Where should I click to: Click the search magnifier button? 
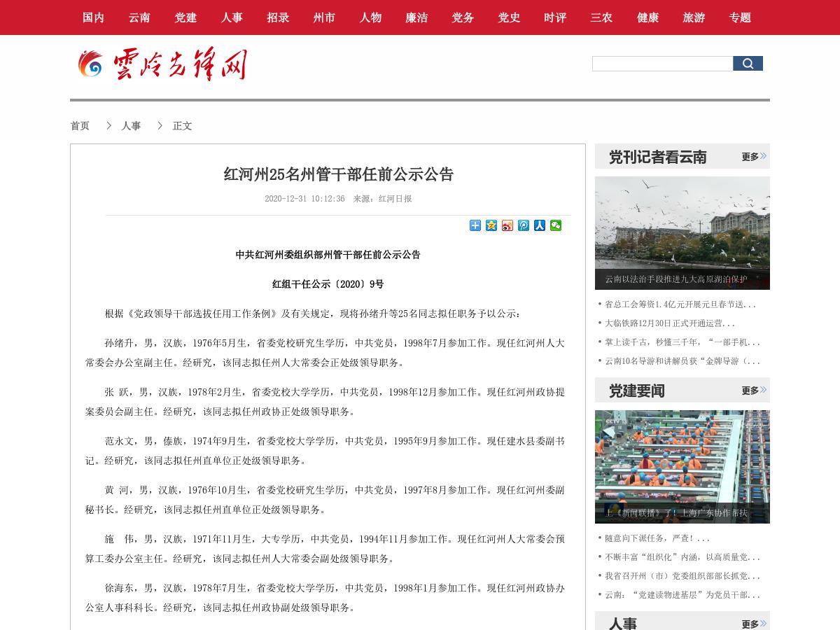(x=748, y=64)
